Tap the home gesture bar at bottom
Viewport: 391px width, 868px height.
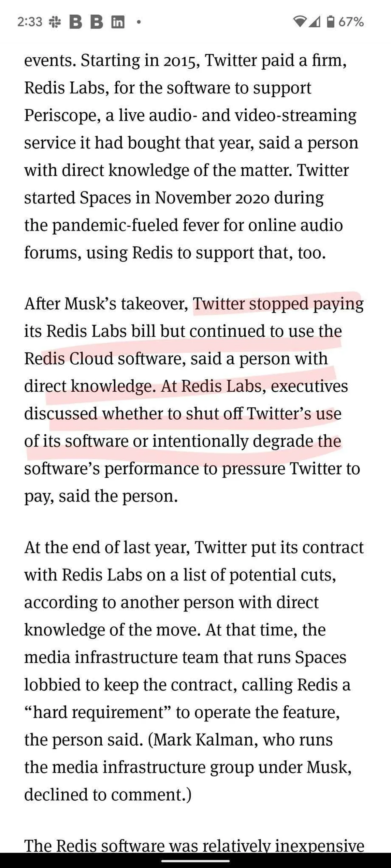coord(195,861)
